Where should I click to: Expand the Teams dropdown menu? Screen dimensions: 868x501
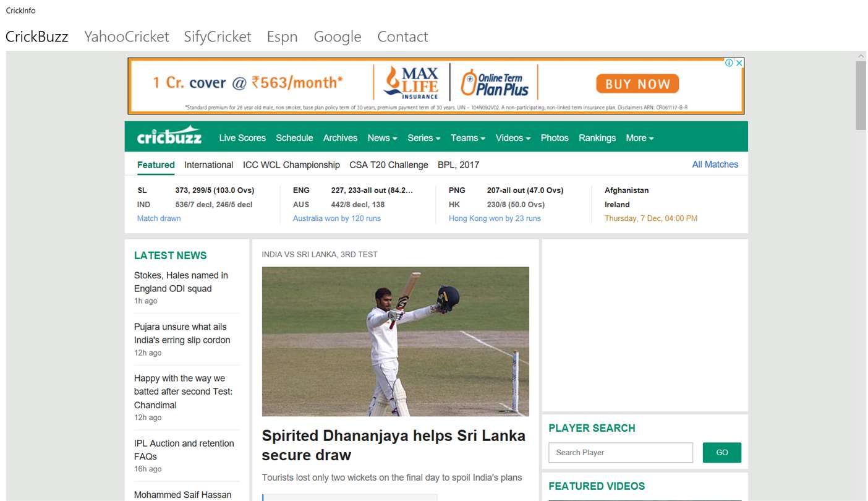click(x=468, y=138)
